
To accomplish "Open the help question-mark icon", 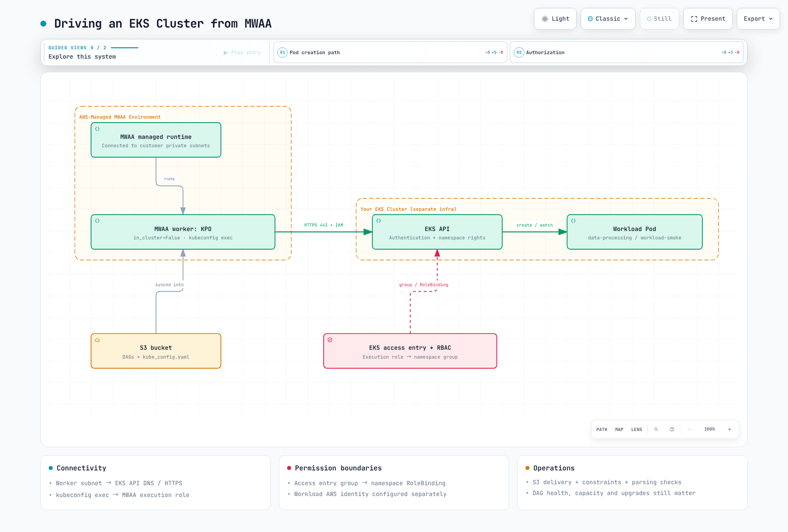I will tap(672, 430).
